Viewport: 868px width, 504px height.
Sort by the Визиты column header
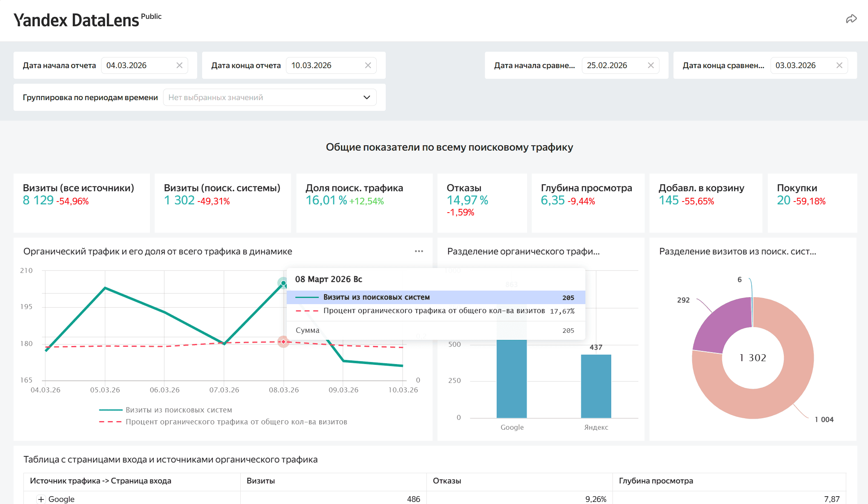point(261,481)
